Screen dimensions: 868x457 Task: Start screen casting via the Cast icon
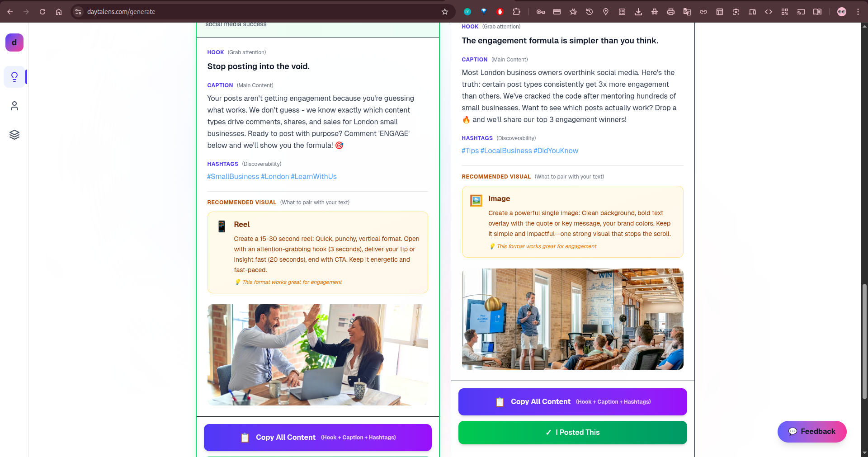pyautogui.click(x=801, y=12)
